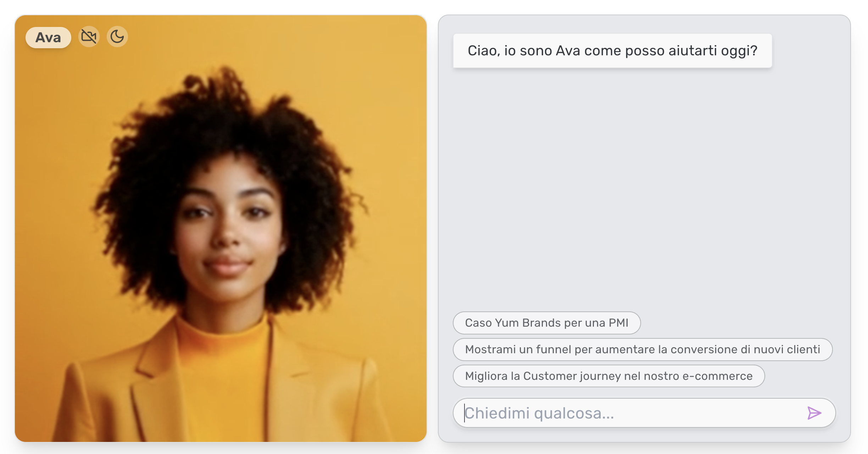
Task: Pick 'Migliora la Customer journey' suggestion
Action: (x=609, y=376)
